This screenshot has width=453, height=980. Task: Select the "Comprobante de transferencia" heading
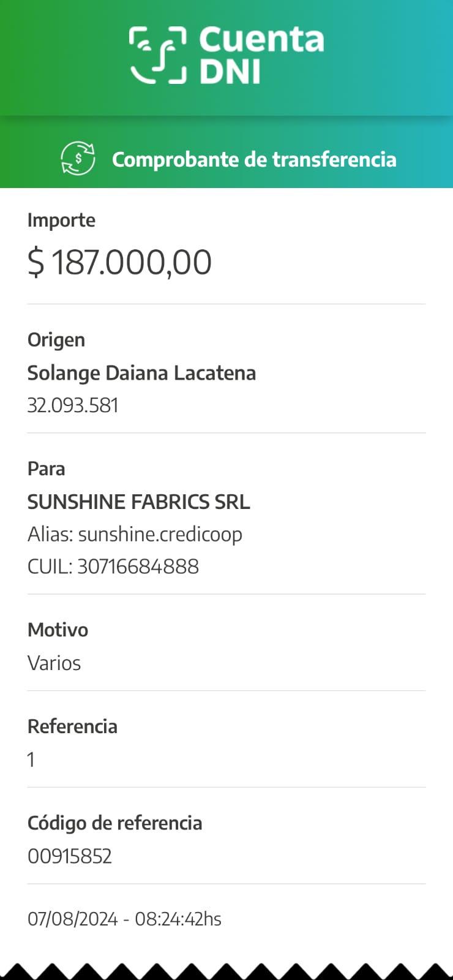tap(254, 159)
